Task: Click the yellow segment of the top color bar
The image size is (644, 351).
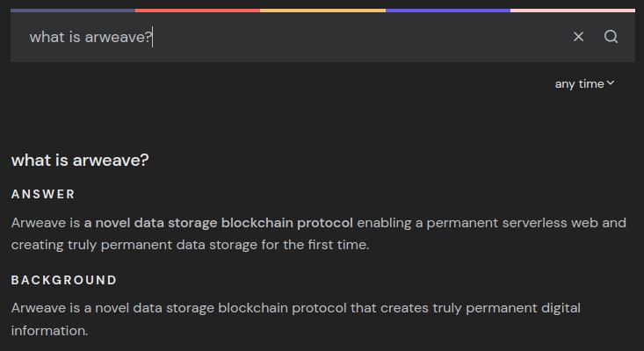Action: (322, 11)
